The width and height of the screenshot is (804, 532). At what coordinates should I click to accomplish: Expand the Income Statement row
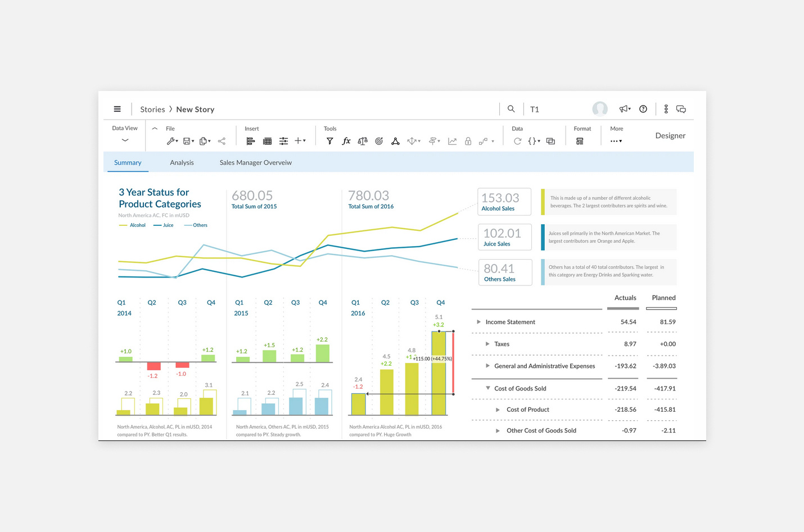click(479, 322)
